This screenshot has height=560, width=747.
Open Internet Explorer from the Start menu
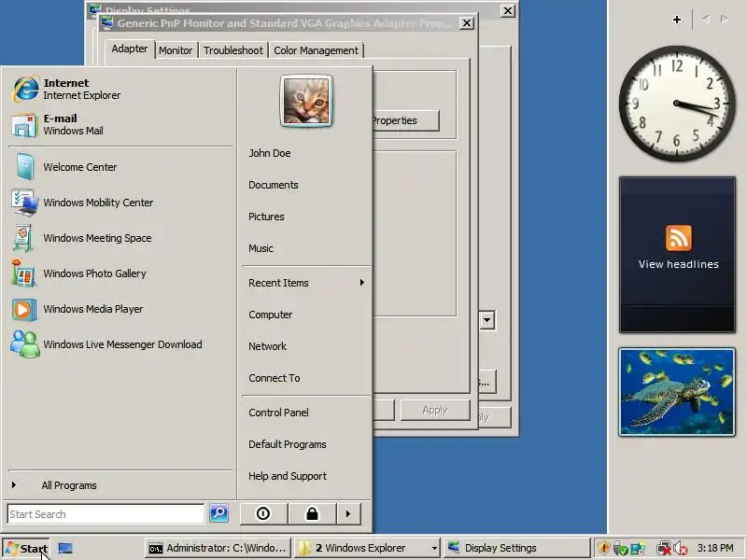click(x=121, y=89)
